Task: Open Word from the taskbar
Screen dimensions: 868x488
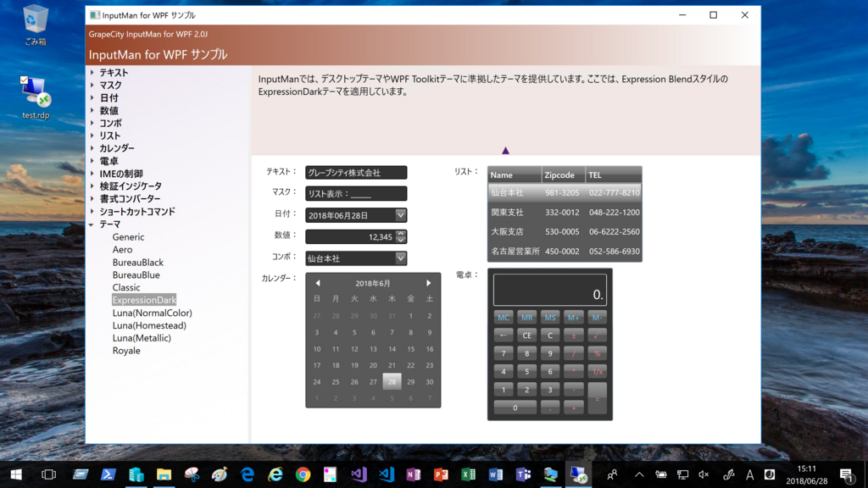Action: (x=496, y=474)
